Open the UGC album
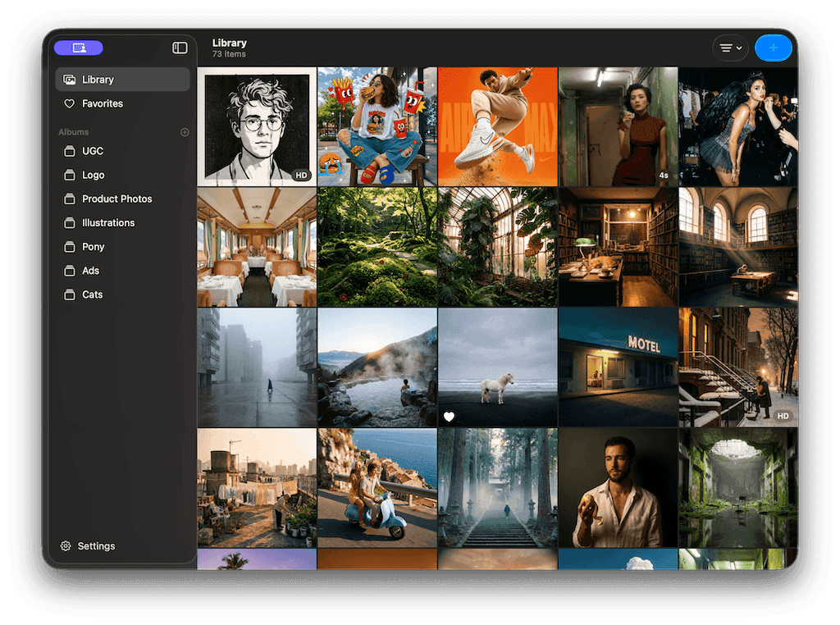The height and width of the screenshot is (625, 840). (123, 151)
